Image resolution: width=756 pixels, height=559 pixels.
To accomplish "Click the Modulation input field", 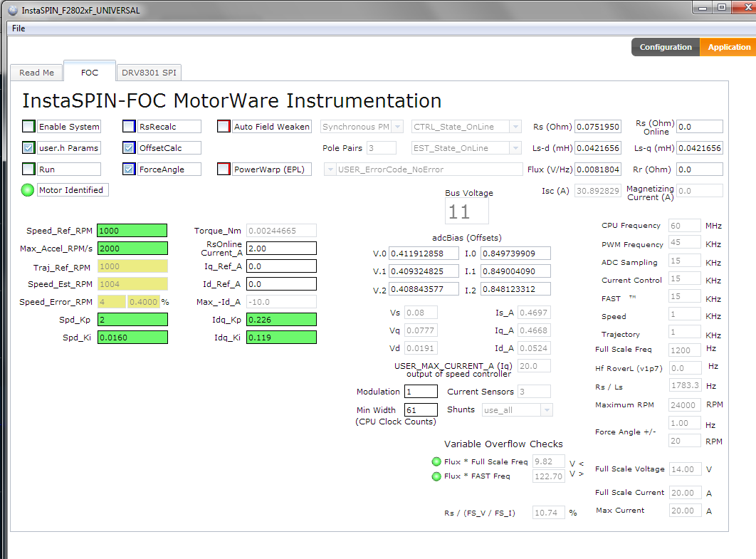I will 421,392.
